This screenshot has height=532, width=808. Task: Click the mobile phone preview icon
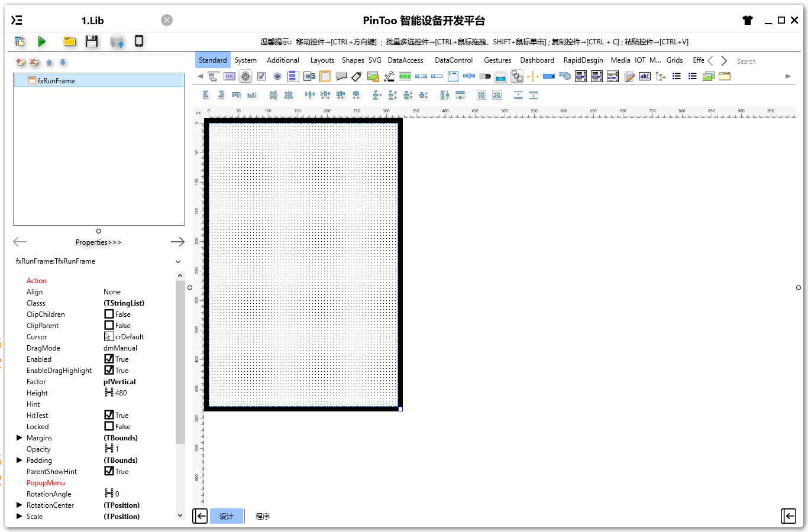139,41
